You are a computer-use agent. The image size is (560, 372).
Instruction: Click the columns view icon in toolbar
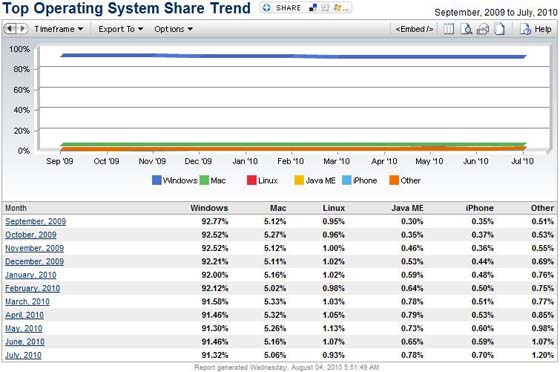[x=449, y=29]
